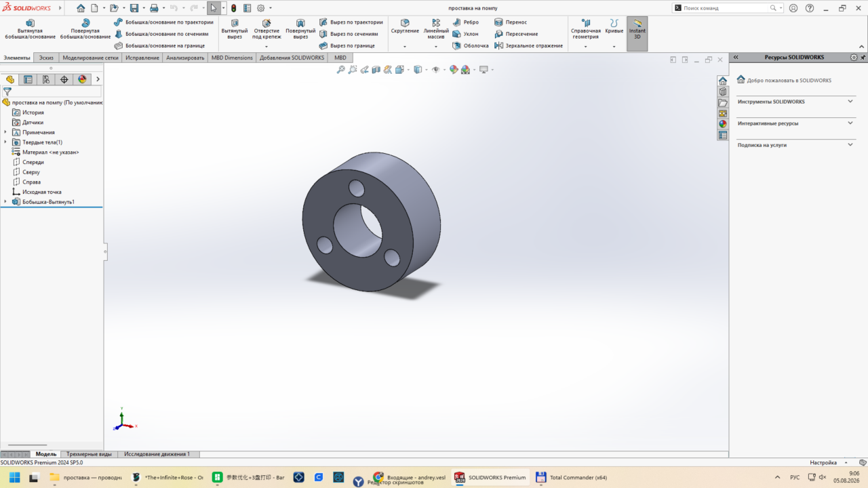The width and height of the screenshot is (868, 488).
Task: Open the Отверстие под крепеж hole wizard
Action: (x=267, y=29)
